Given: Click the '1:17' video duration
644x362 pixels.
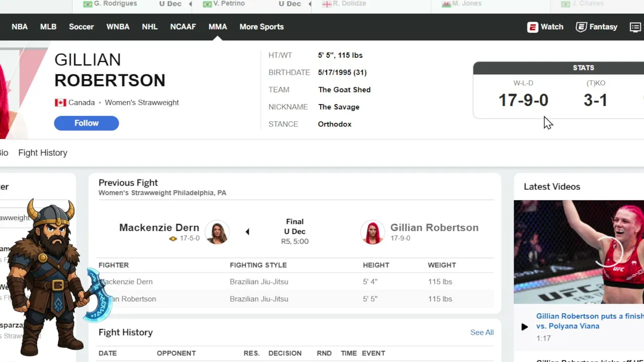Looking at the screenshot, I should click(x=543, y=338).
